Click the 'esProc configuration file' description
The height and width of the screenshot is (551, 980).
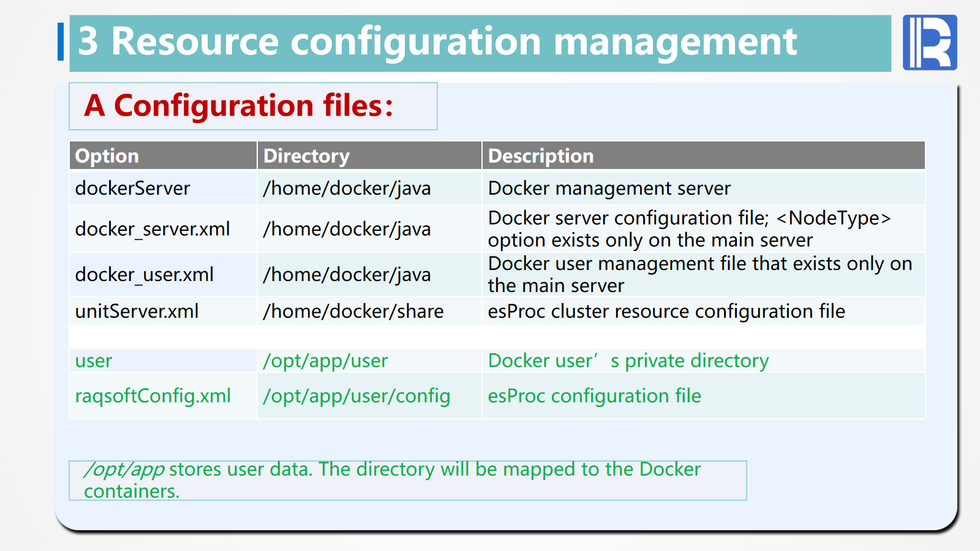(x=594, y=396)
